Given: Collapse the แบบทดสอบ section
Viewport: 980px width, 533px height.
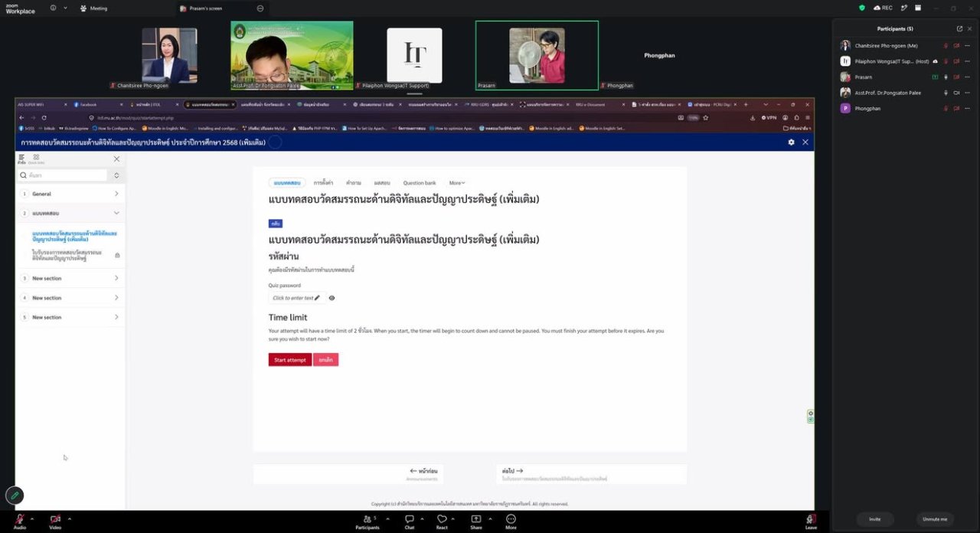Looking at the screenshot, I should pyautogui.click(x=116, y=213).
